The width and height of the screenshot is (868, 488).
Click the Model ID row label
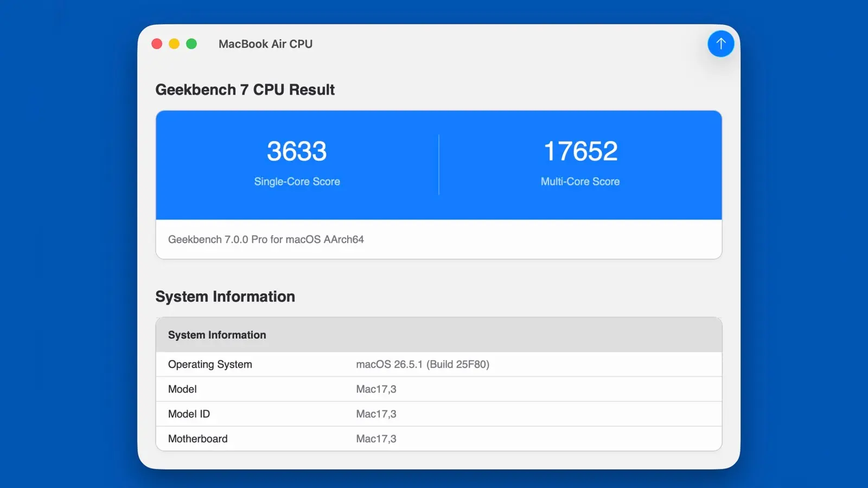pyautogui.click(x=189, y=414)
